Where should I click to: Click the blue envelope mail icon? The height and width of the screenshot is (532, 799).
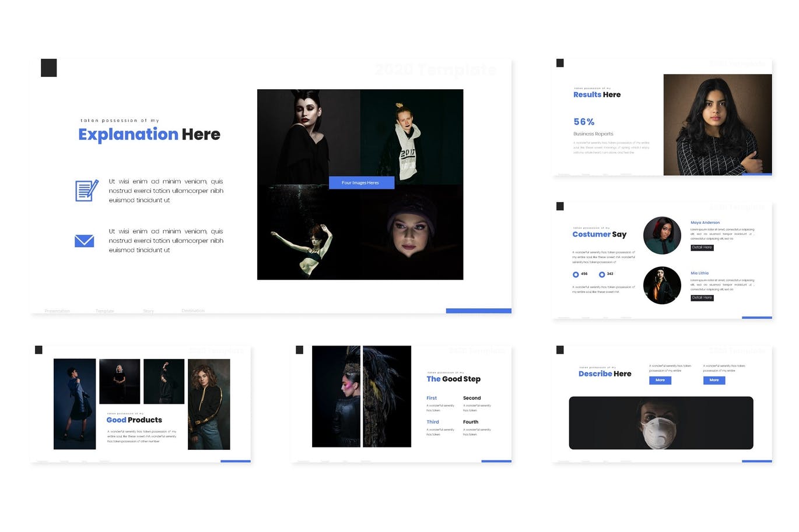coord(85,241)
